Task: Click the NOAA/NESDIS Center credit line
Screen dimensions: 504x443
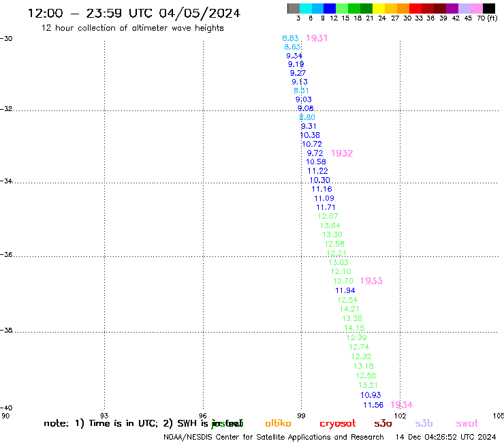Action: tap(274, 438)
